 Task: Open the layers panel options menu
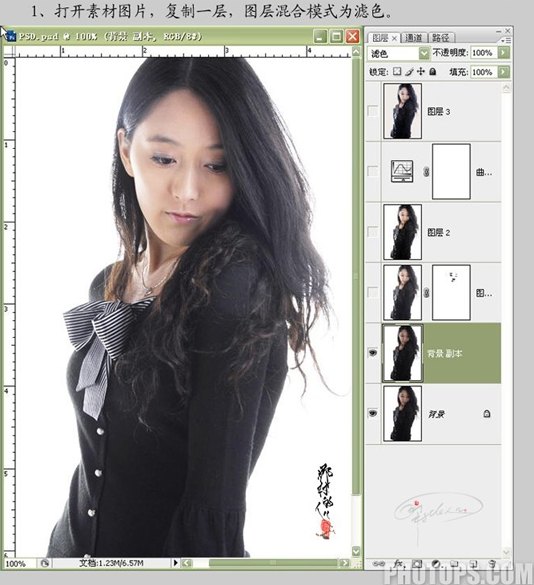click(x=506, y=40)
